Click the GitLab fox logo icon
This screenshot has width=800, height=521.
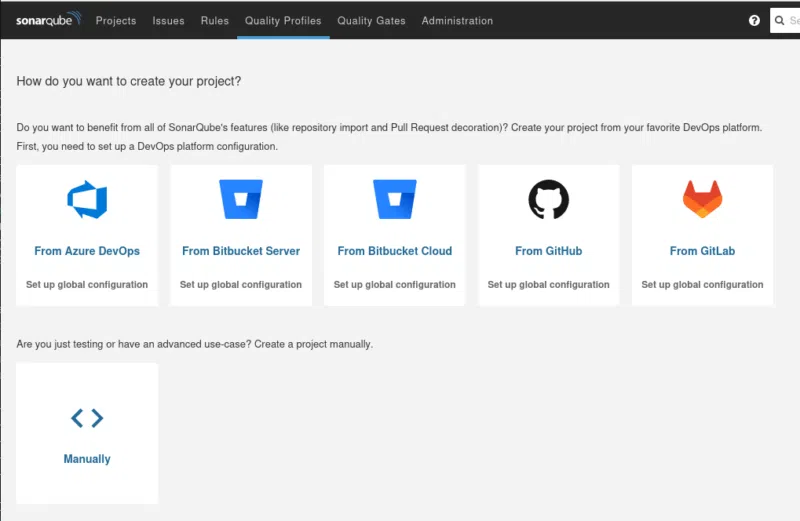[x=703, y=199]
